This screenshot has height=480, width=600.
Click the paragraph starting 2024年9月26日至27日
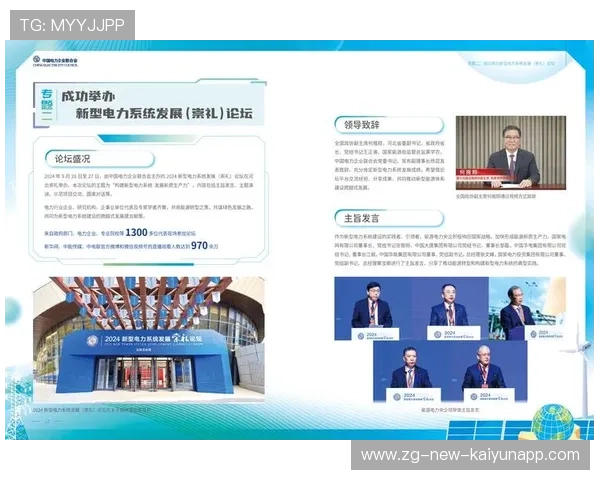(x=149, y=185)
